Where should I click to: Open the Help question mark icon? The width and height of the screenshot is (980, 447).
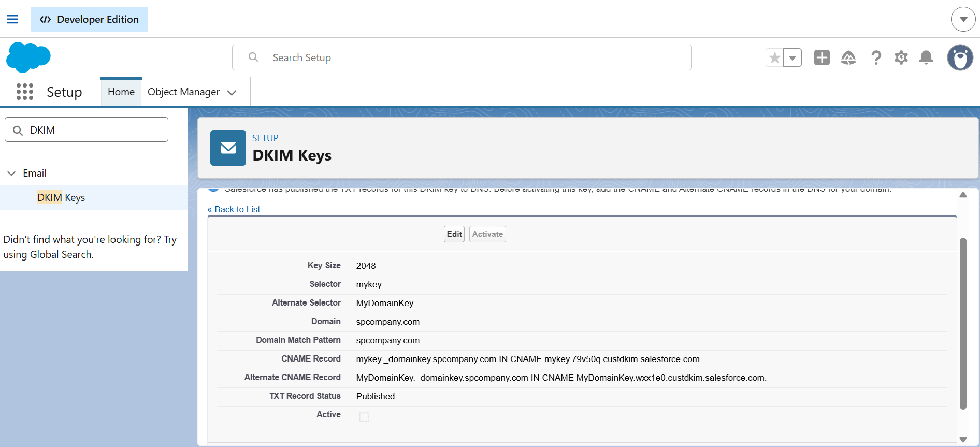(876, 57)
